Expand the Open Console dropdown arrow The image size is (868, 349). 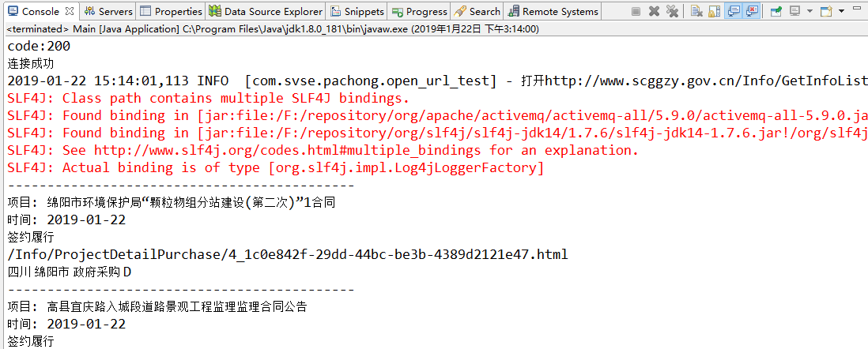pos(840,11)
